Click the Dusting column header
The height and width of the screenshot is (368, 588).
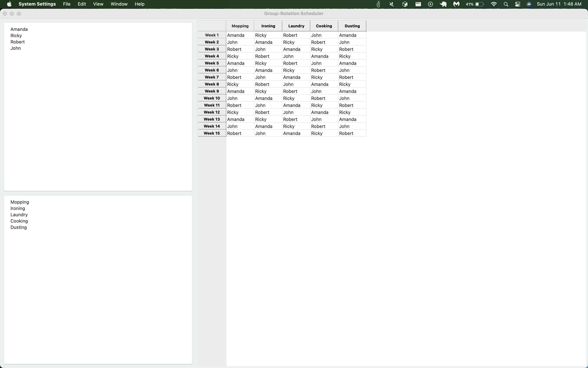[x=352, y=26]
